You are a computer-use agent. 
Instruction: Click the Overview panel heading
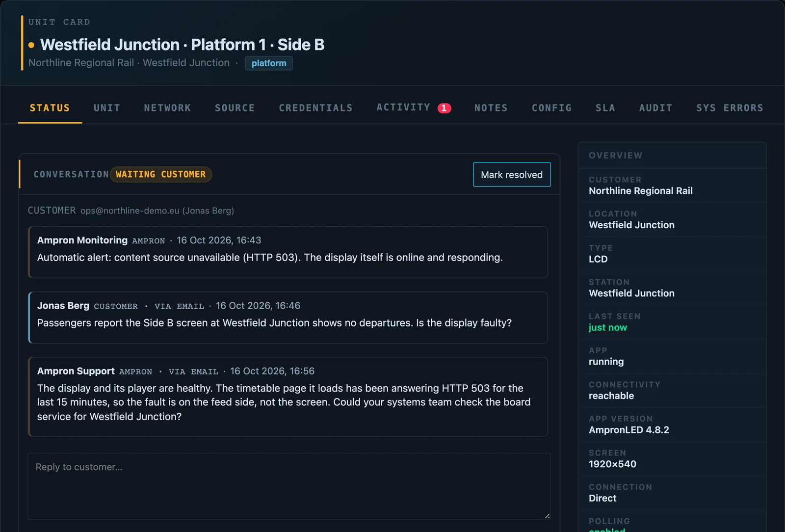(616, 156)
